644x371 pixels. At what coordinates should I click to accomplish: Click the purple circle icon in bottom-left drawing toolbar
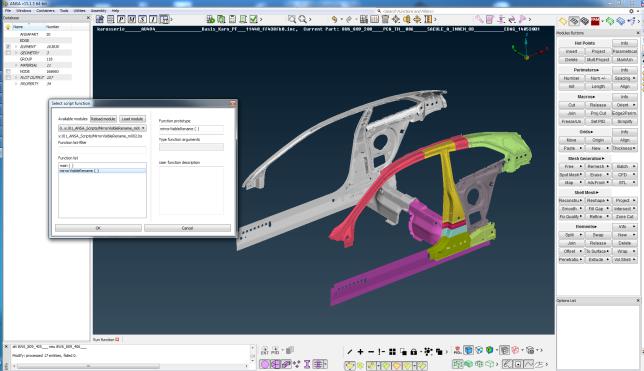(x=264, y=364)
